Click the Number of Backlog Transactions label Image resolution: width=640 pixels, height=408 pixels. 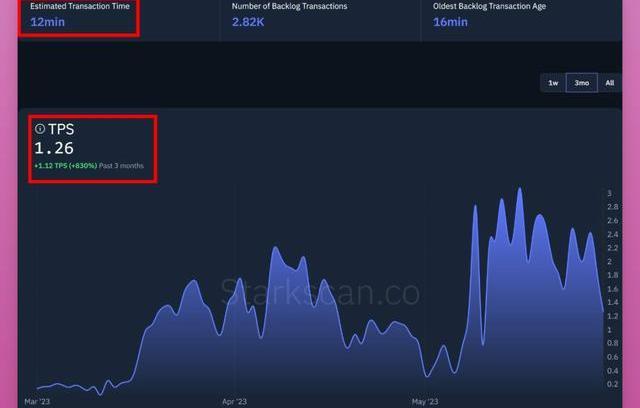(x=291, y=6)
